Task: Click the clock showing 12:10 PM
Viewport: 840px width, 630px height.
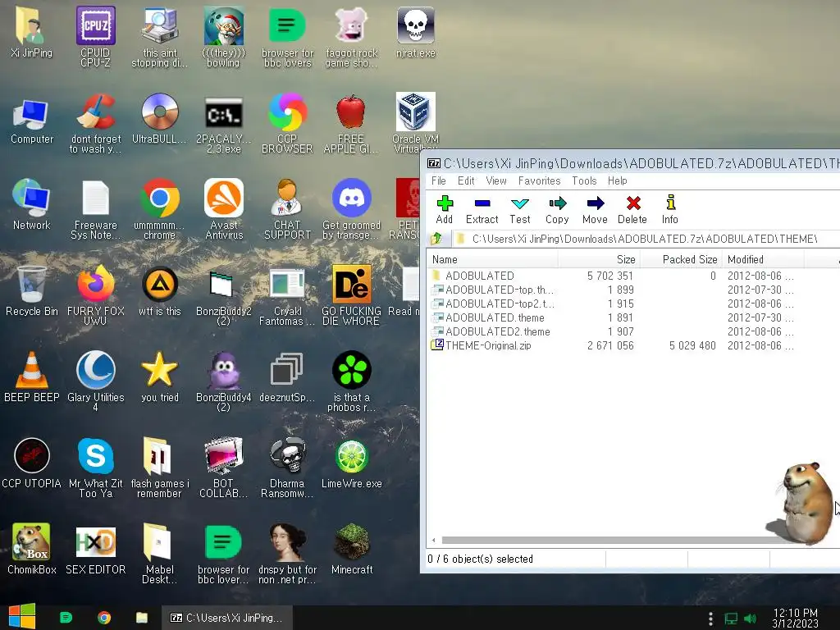Action: [795, 618]
